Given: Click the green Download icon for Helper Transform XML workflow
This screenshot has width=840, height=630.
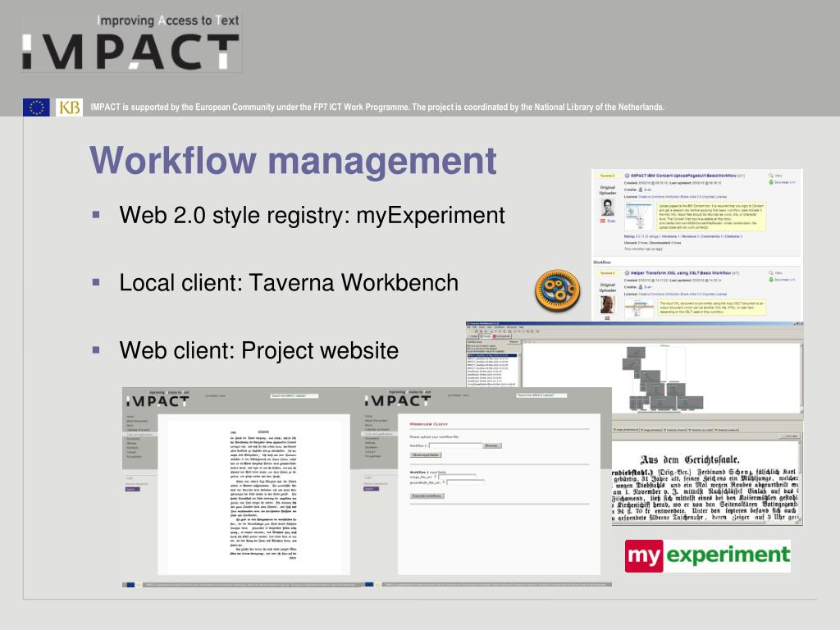Looking at the screenshot, I should tap(771, 280).
